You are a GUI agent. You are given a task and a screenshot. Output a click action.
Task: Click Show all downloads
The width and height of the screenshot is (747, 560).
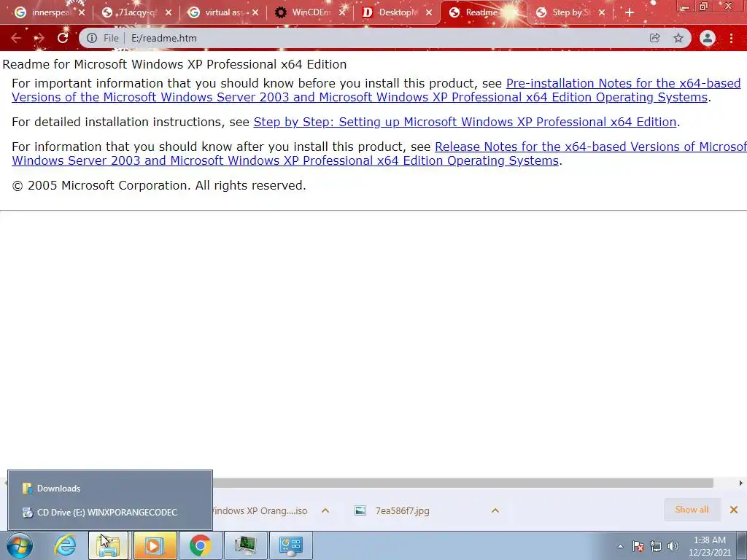tap(692, 510)
